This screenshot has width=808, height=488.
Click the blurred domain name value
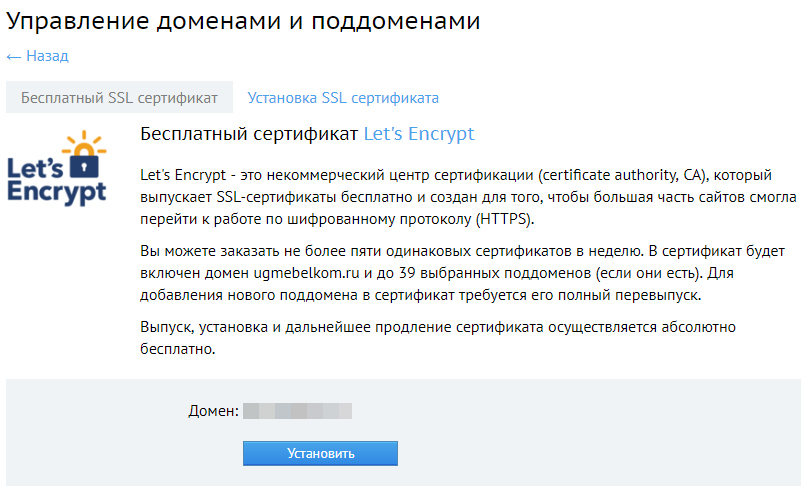[x=298, y=411]
